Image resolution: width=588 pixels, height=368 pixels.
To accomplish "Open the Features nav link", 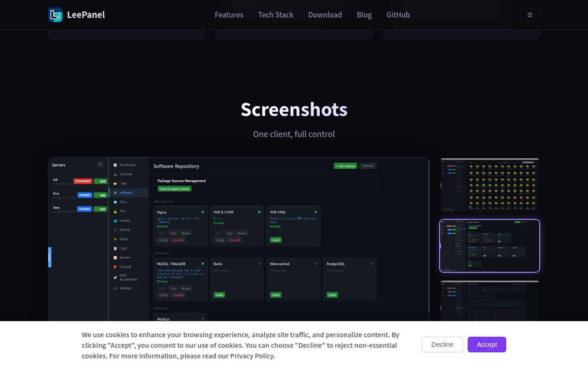I will (x=229, y=15).
